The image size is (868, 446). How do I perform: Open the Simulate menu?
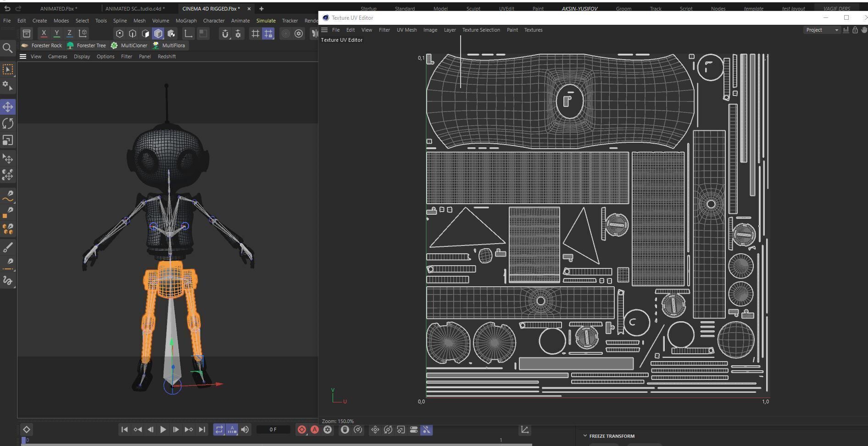[x=266, y=21]
